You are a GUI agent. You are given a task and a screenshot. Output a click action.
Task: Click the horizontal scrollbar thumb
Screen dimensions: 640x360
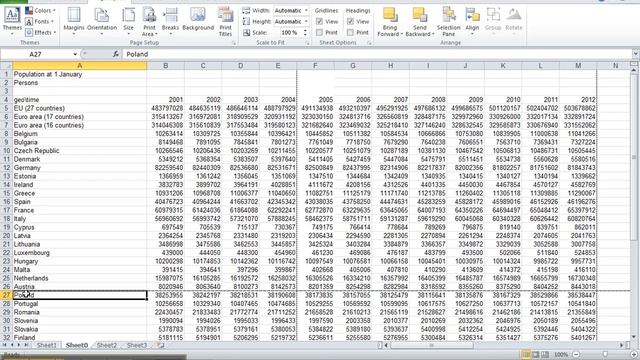pyautogui.click(x=432, y=345)
